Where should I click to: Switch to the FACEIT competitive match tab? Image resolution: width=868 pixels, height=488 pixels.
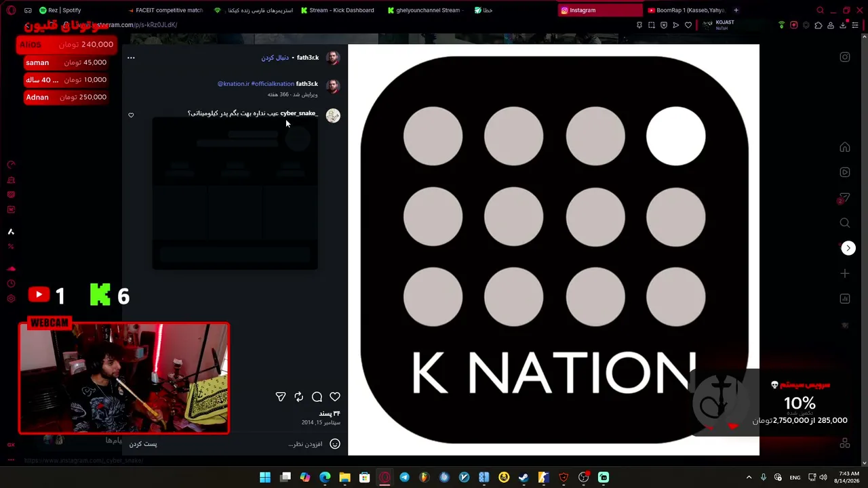point(166,10)
